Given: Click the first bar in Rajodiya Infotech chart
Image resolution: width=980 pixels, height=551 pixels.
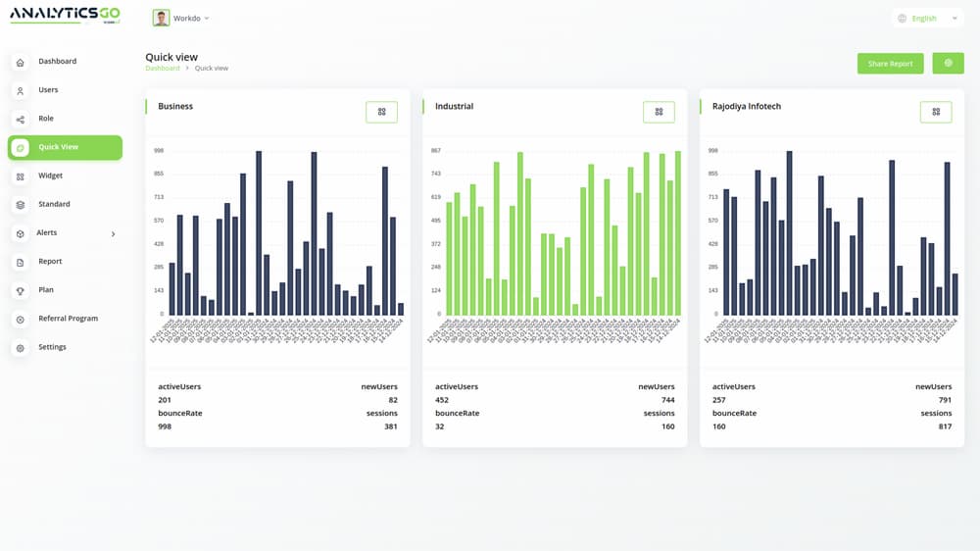Looking at the screenshot, I should coord(726,252).
